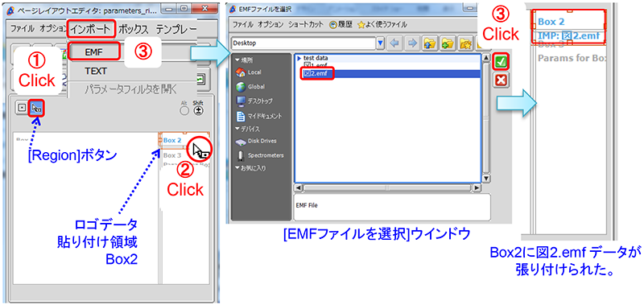
Task: Toggle the Shift plus-minus button
Action: (x=198, y=109)
